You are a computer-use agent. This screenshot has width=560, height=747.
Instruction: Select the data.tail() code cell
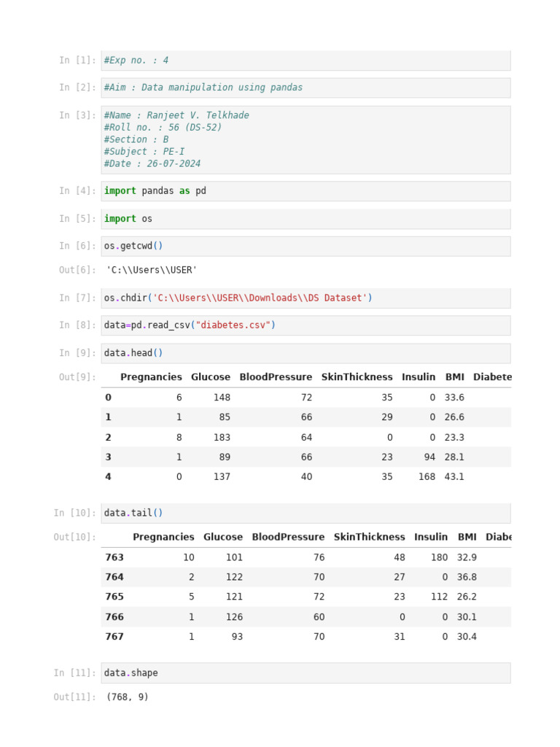click(x=306, y=513)
